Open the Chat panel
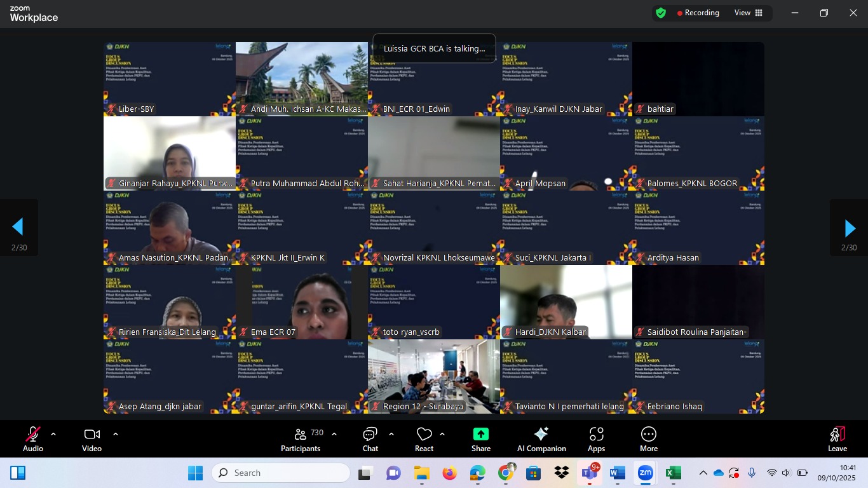The image size is (868, 488). 370,439
